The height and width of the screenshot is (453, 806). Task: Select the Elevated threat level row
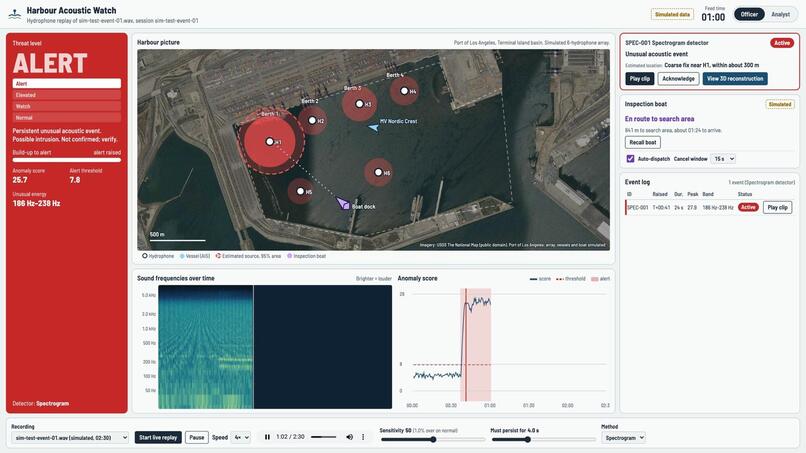(67, 95)
